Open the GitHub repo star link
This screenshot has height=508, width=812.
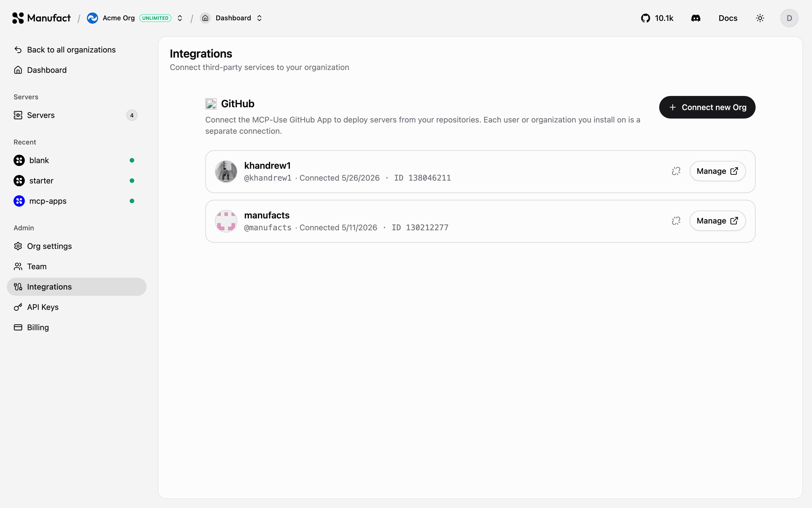click(x=657, y=18)
